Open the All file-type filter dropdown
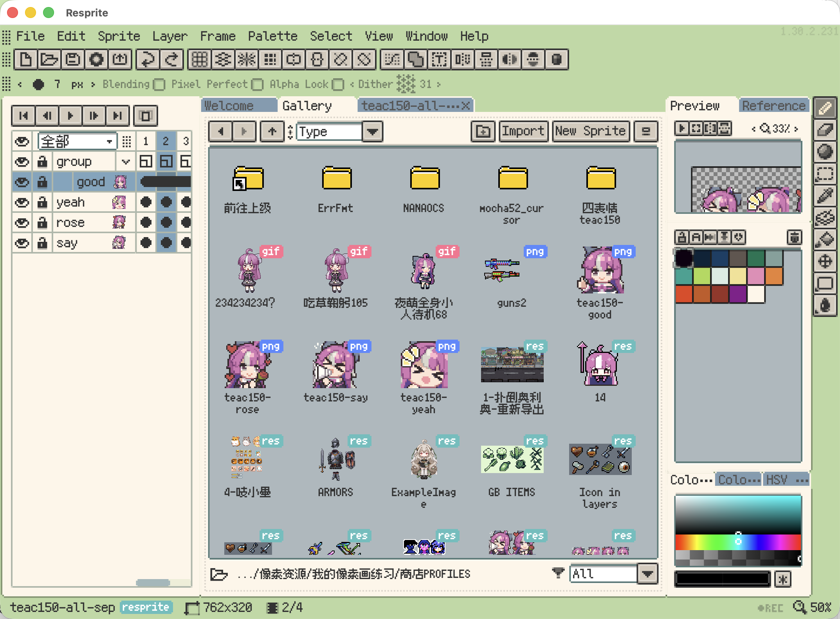Viewport: 840px width, 619px height. pos(647,574)
